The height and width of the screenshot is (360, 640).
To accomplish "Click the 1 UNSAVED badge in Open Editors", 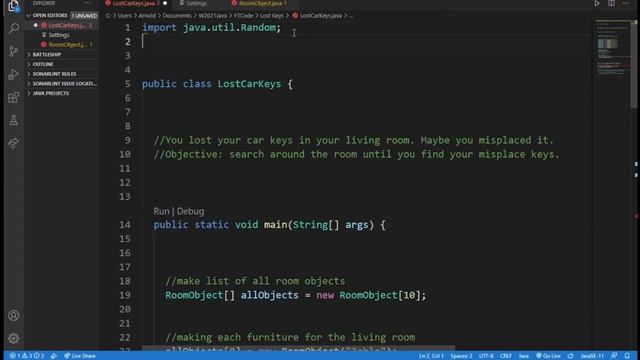I will tap(84, 16).
